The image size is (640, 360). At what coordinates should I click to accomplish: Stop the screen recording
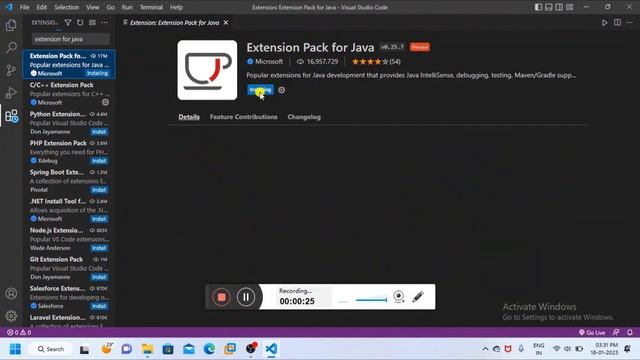[x=222, y=297]
